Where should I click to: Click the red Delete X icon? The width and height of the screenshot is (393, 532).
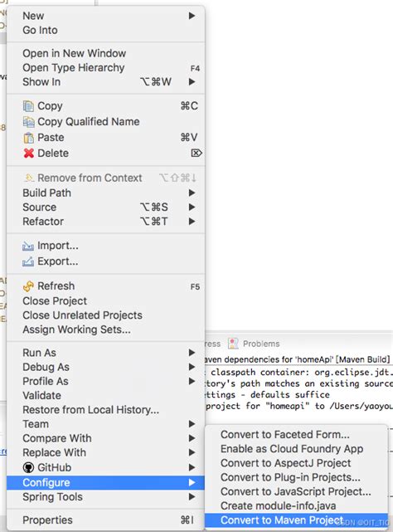click(x=29, y=154)
